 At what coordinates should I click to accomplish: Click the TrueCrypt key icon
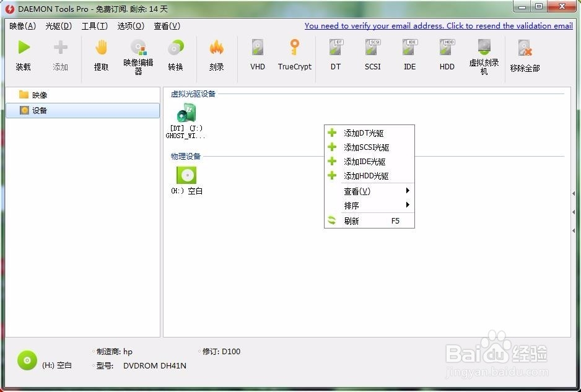pos(295,48)
